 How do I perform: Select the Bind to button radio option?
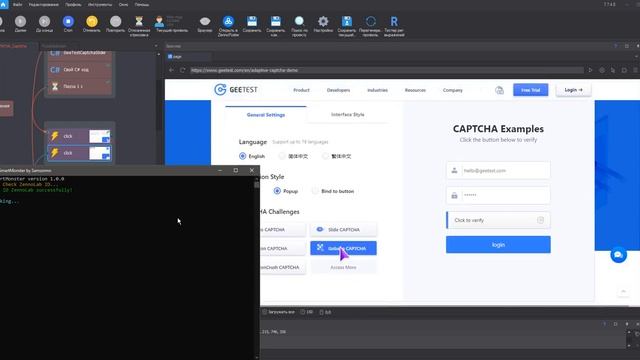point(315,191)
